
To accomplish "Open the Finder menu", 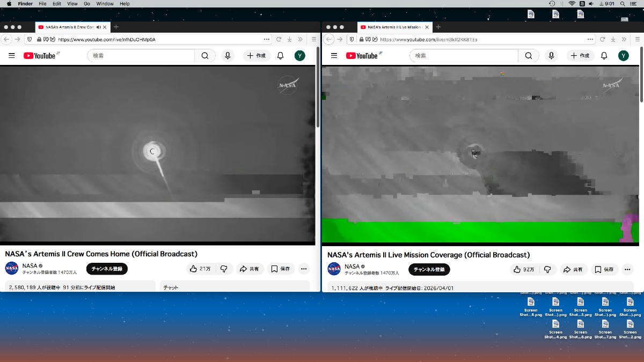I will pyautogui.click(x=25, y=4).
